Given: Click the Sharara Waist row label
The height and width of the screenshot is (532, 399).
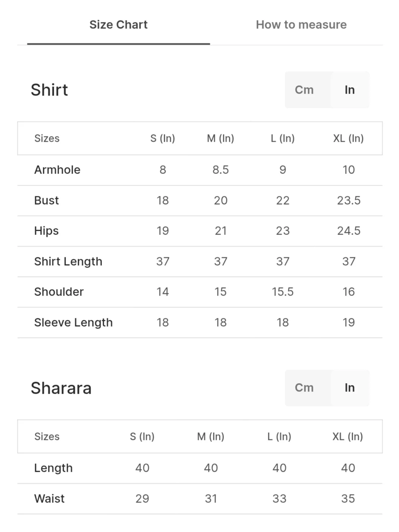Looking at the screenshot, I should 49,499.
